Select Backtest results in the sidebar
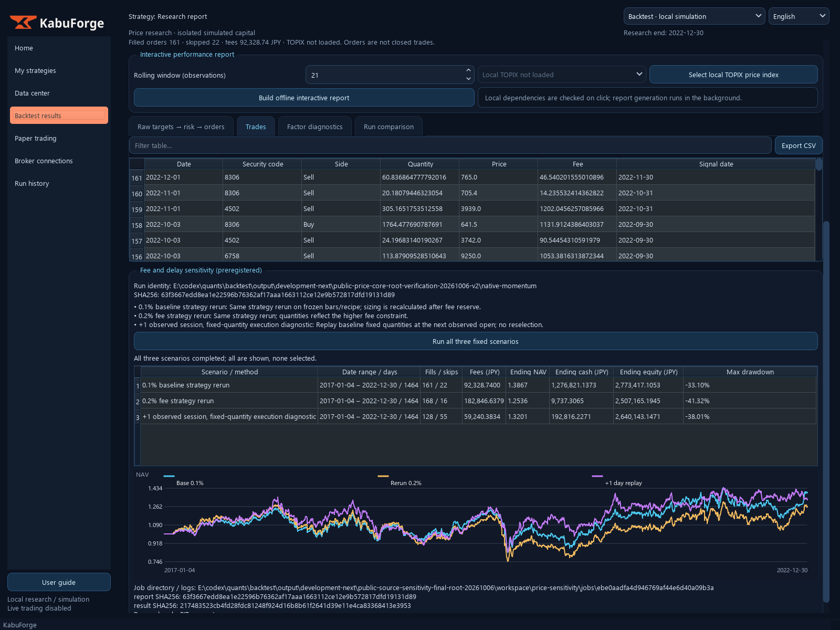 point(59,115)
